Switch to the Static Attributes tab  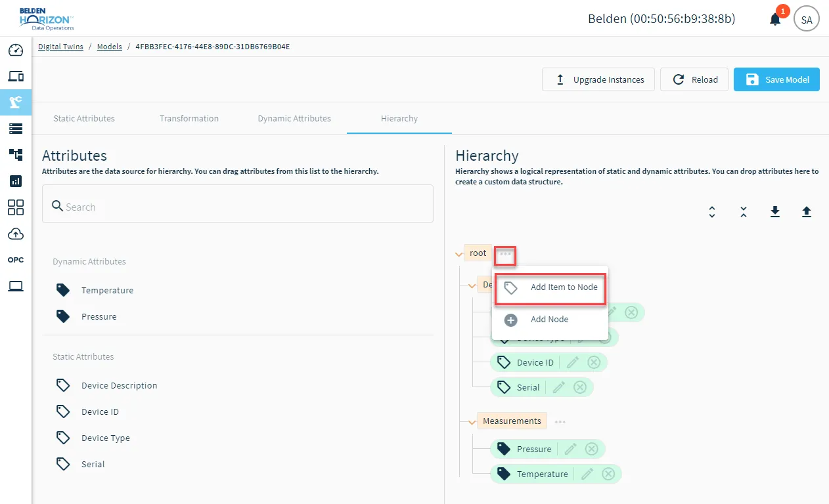click(x=84, y=119)
